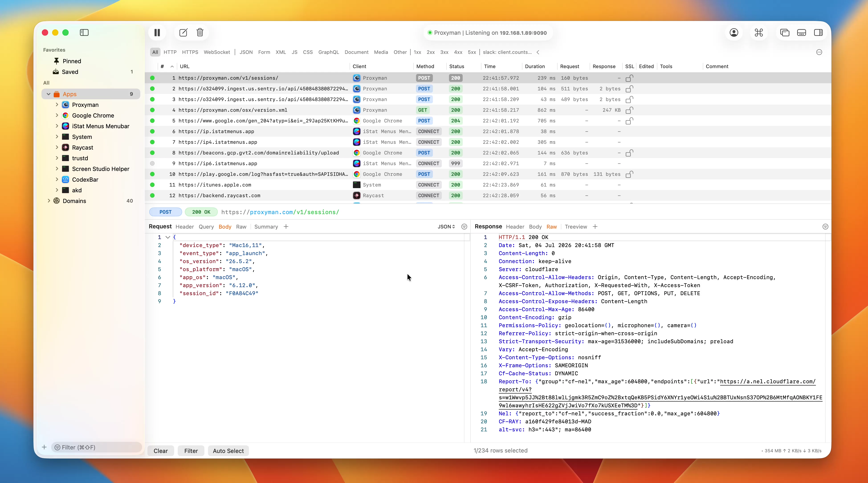Collapse the Apps tree group
This screenshot has width=868, height=483.
tap(49, 94)
